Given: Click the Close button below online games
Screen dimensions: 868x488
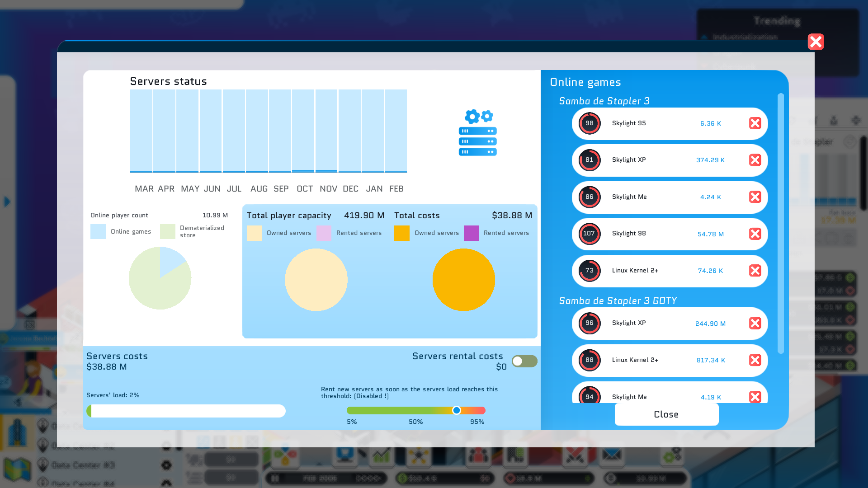Looking at the screenshot, I should (x=666, y=414).
